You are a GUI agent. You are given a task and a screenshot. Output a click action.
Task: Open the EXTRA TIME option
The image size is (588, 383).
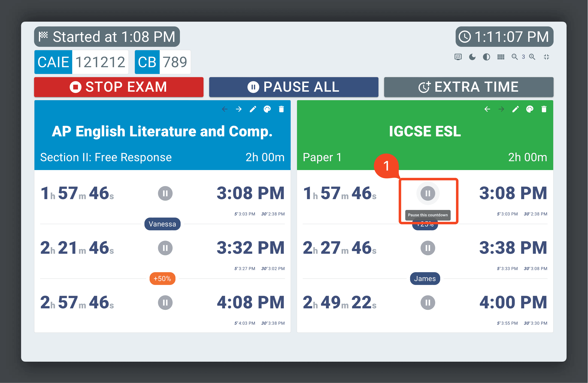coord(468,87)
